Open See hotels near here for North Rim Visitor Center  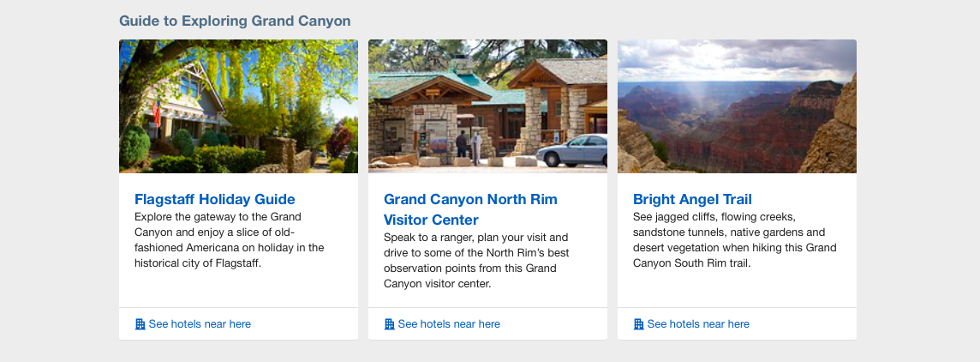pos(449,323)
